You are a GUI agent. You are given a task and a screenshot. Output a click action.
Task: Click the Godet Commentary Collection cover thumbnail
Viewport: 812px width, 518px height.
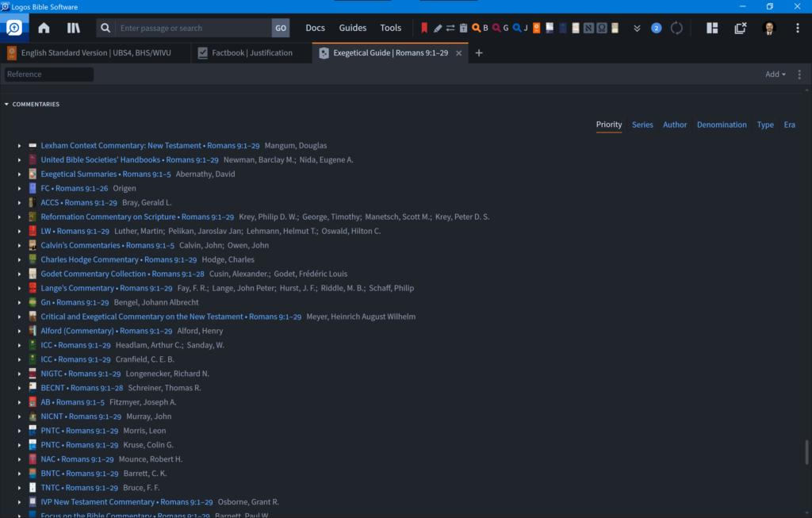(33, 274)
